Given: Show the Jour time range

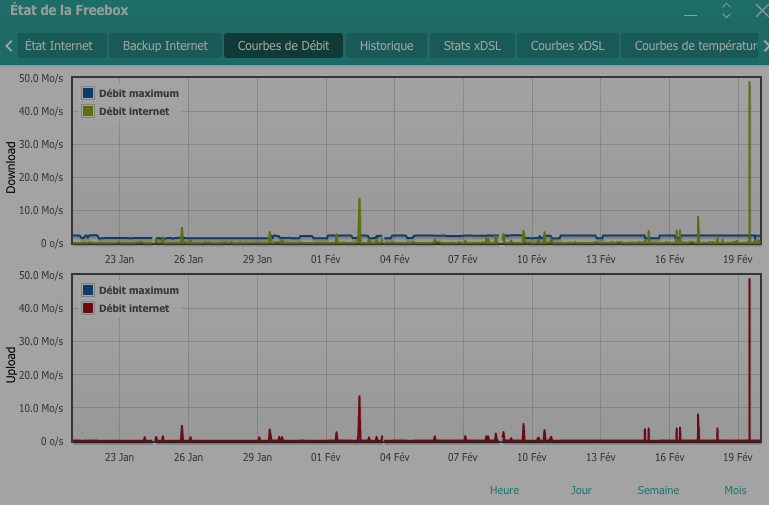Looking at the screenshot, I should click(581, 490).
